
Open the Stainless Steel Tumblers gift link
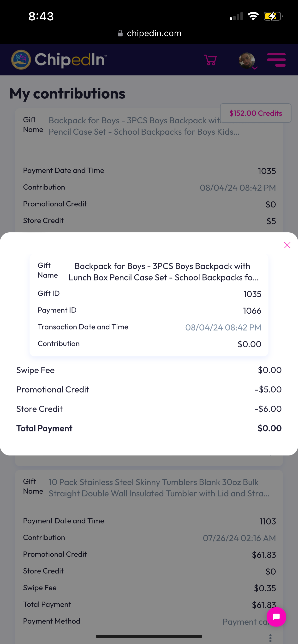tap(159, 488)
